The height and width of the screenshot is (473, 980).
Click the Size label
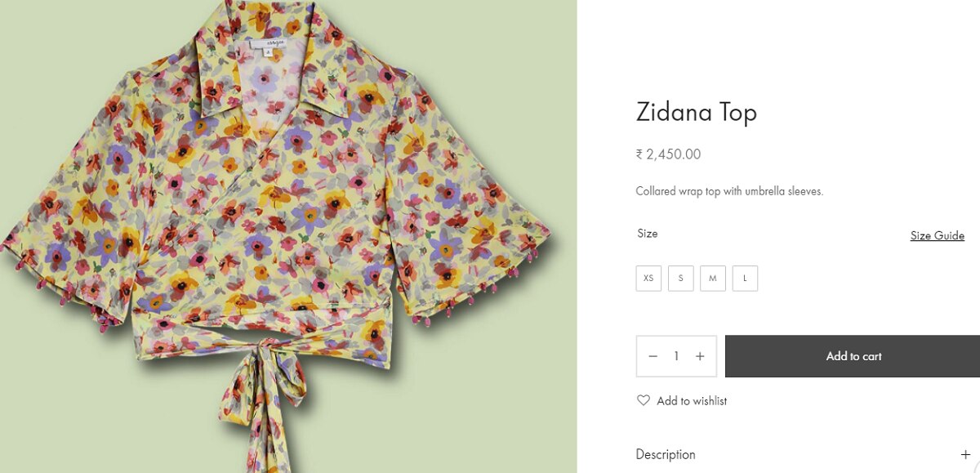tap(647, 234)
